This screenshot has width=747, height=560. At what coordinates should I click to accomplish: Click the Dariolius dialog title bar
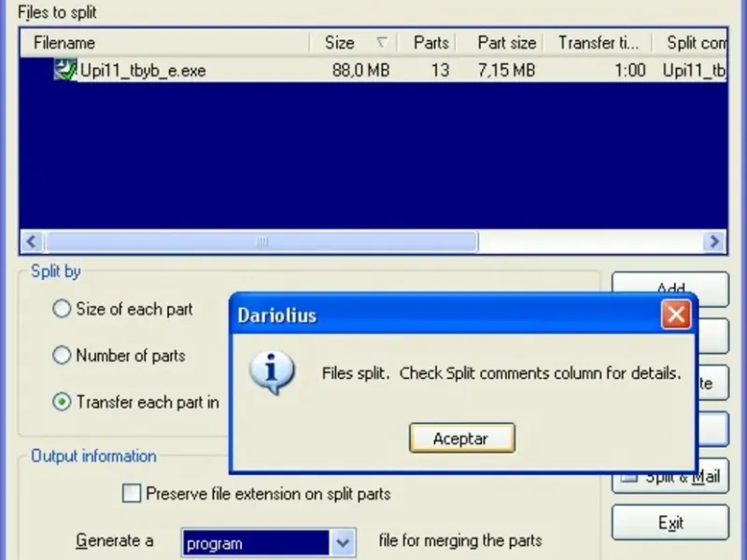[445, 315]
